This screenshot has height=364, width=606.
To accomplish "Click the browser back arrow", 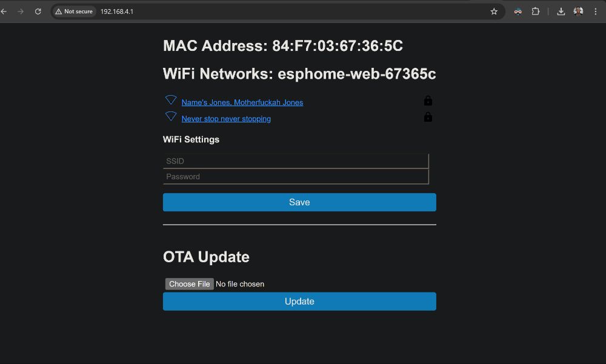I will click(4, 12).
